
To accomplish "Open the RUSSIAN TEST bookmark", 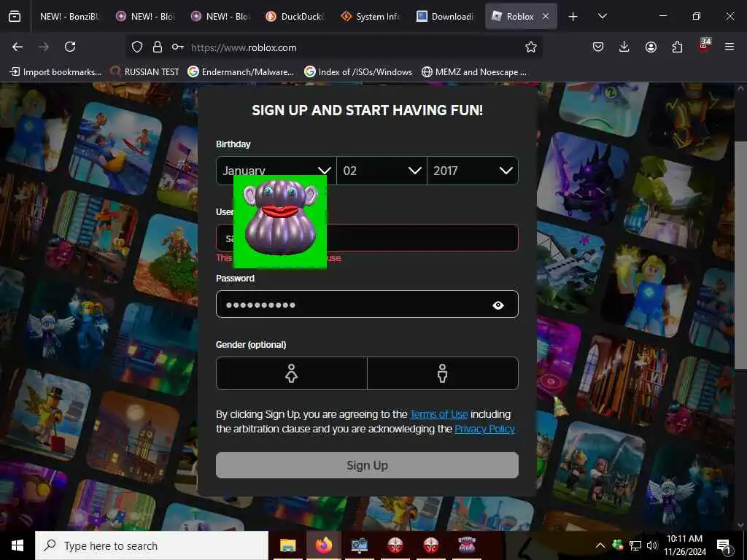I will pos(145,72).
